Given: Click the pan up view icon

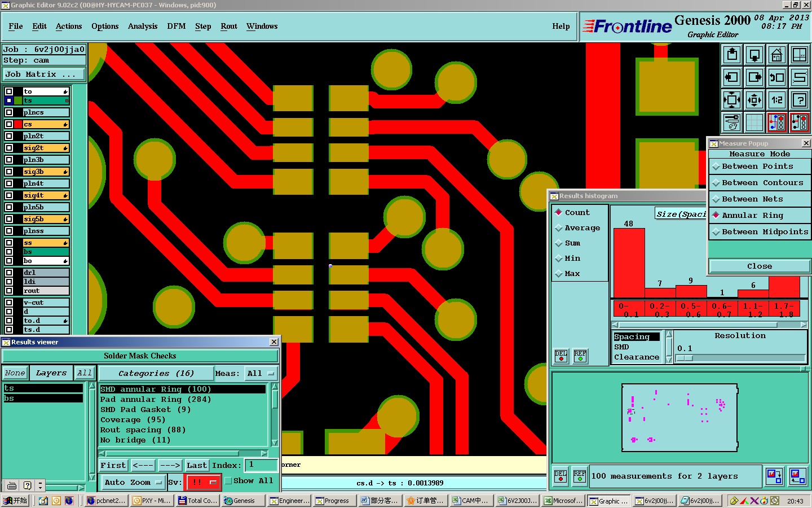Looking at the screenshot, I should coord(732,55).
